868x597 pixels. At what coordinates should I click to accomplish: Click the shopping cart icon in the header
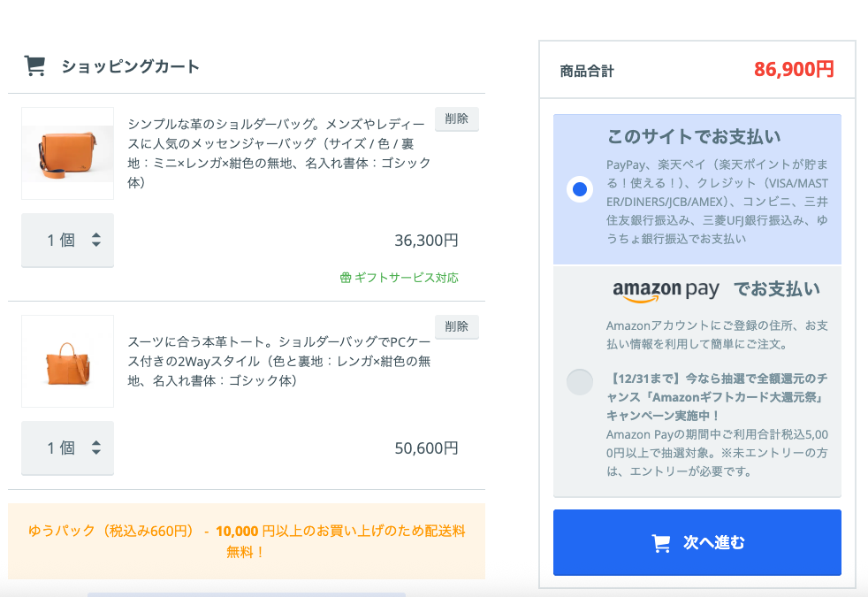[34, 65]
